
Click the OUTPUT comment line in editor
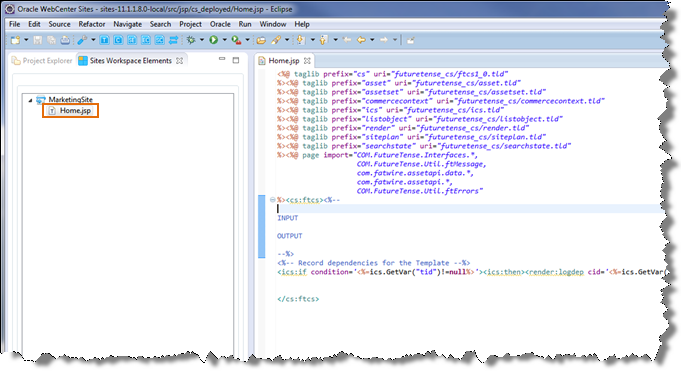(290, 236)
